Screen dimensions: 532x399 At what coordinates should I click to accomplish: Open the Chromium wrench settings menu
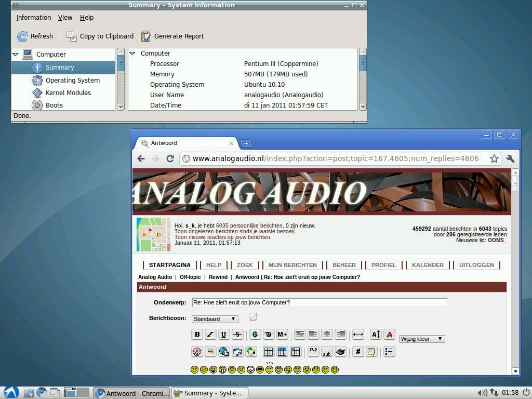click(x=510, y=158)
